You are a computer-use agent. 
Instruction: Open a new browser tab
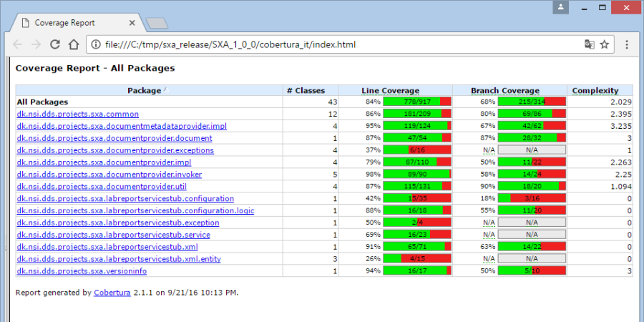tap(156, 23)
